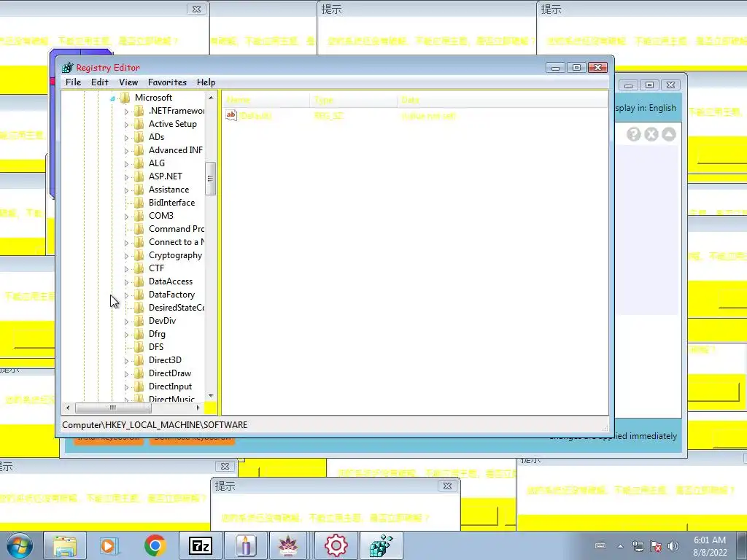This screenshot has height=560, width=747.
Task: Open the Help menu in Registry Editor
Action: click(206, 82)
